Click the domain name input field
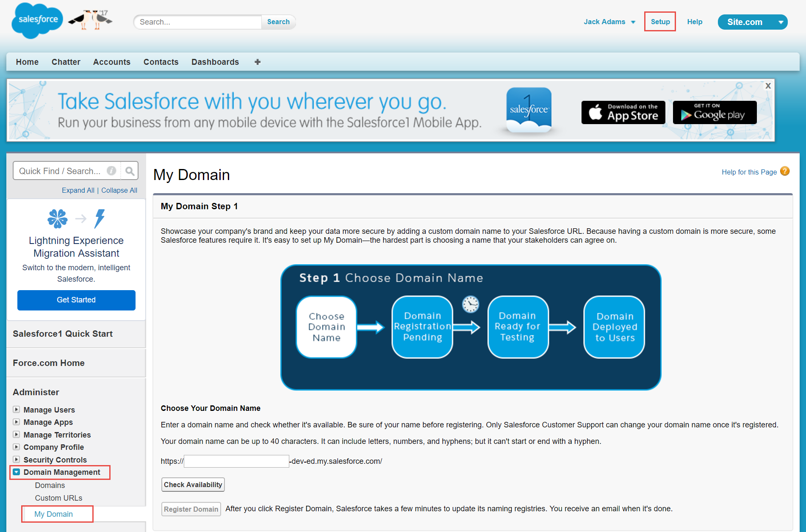The image size is (806, 532). [x=236, y=461]
